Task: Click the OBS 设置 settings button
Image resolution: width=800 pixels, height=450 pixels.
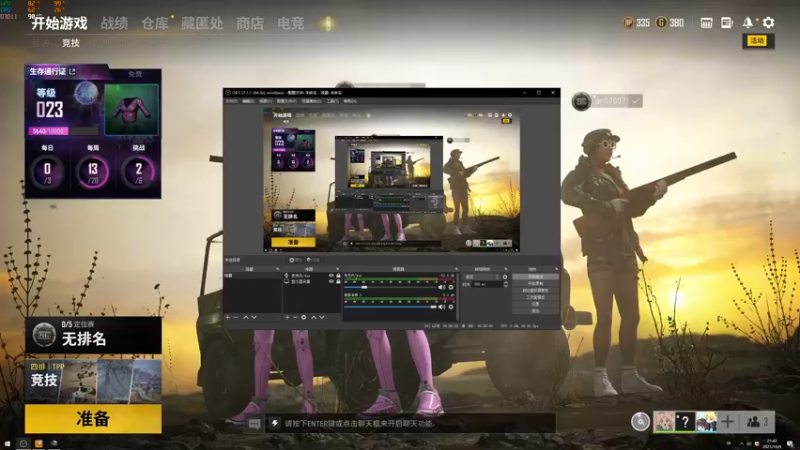Action: (x=535, y=304)
